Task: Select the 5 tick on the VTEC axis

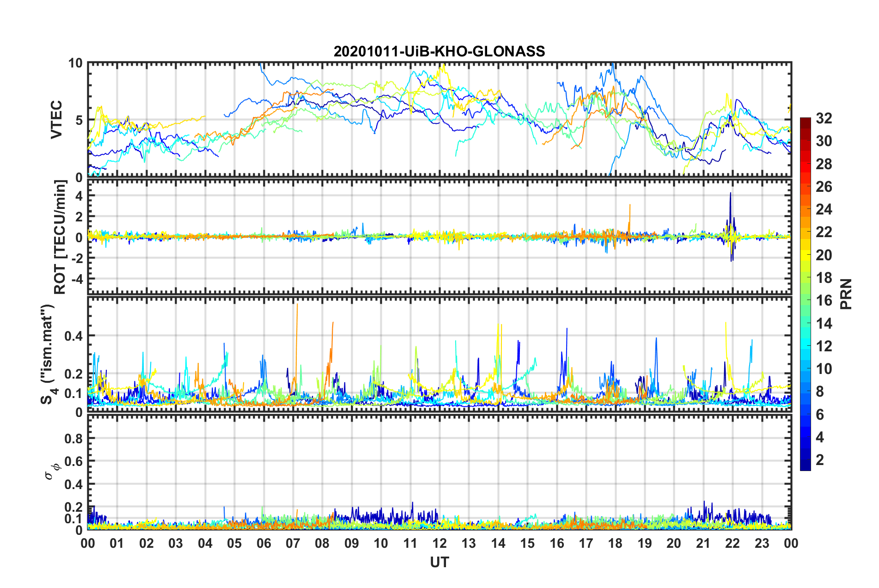Action: (79, 120)
